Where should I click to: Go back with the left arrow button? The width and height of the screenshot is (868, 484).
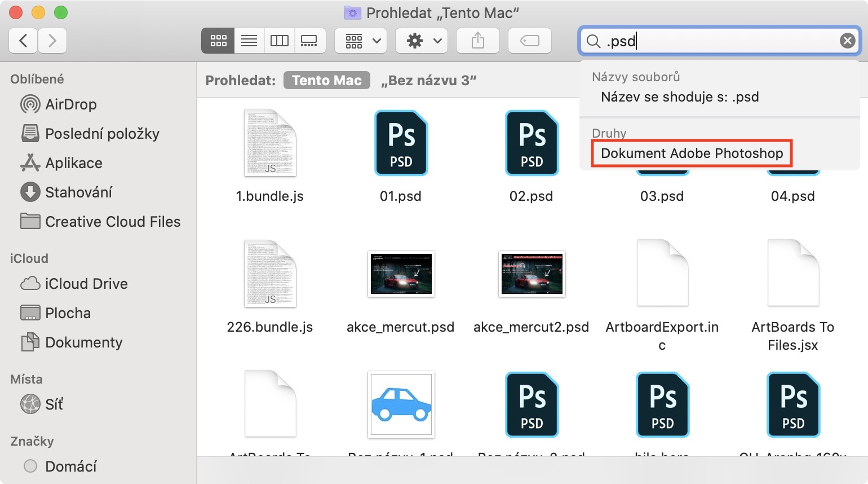[24, 41]
